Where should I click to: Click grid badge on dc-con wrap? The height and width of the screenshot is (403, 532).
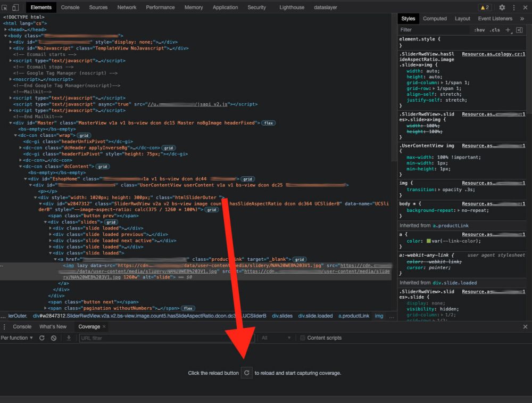point(84,135)
